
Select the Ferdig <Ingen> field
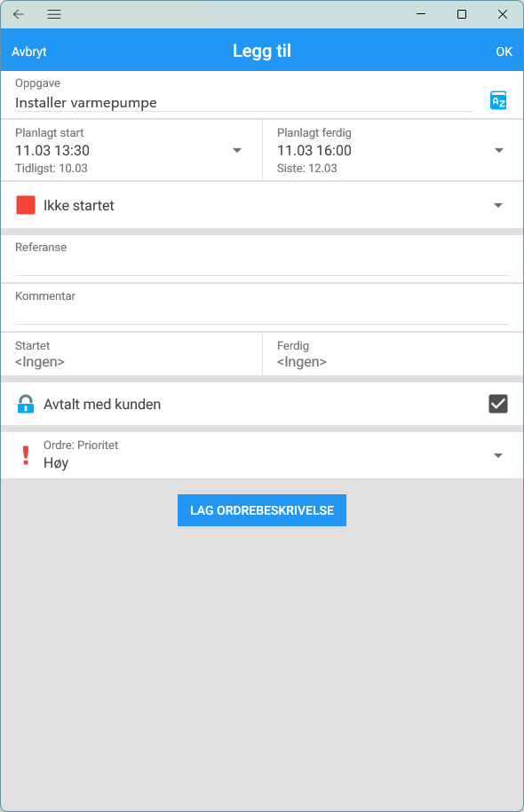[x=393, y=354]
